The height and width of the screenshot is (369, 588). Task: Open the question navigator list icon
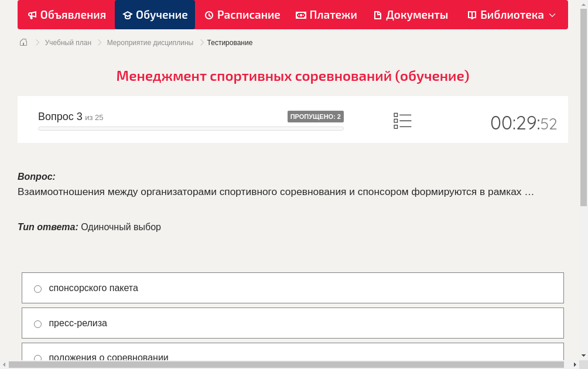click(402, 121)
